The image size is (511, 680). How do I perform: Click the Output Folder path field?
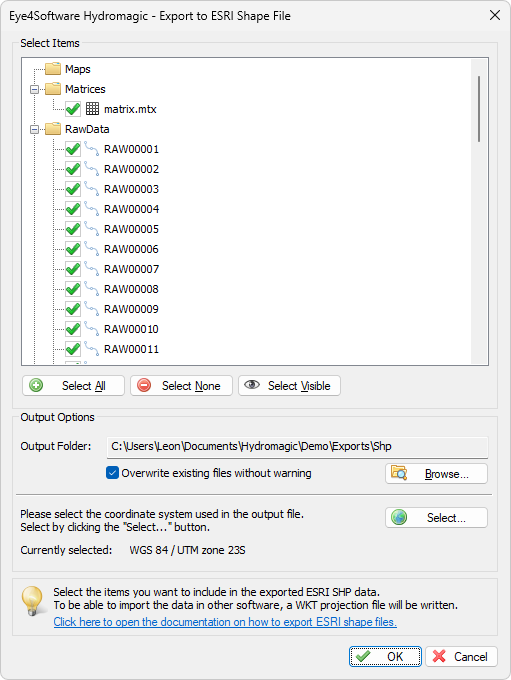click(298, 447)
